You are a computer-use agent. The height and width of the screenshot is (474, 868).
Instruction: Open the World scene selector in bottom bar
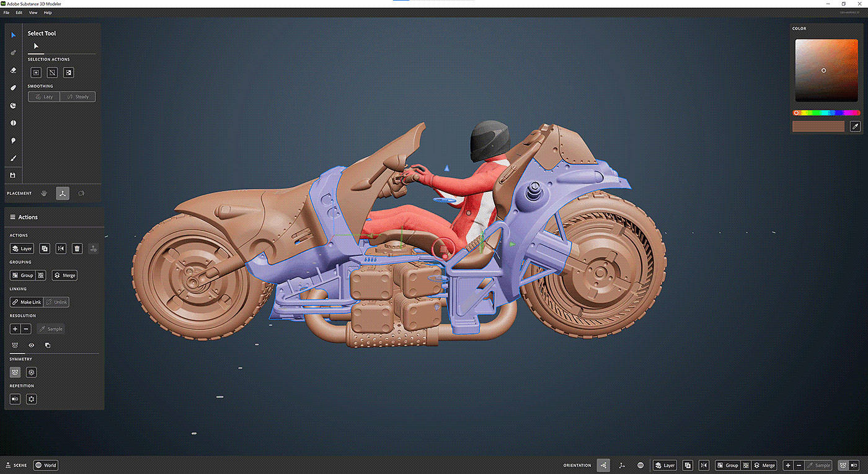46,465
